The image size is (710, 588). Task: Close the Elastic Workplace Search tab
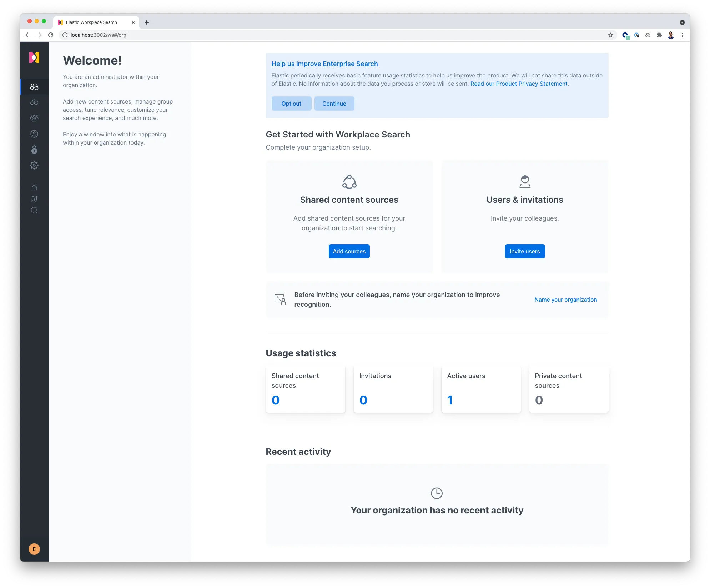133,22
